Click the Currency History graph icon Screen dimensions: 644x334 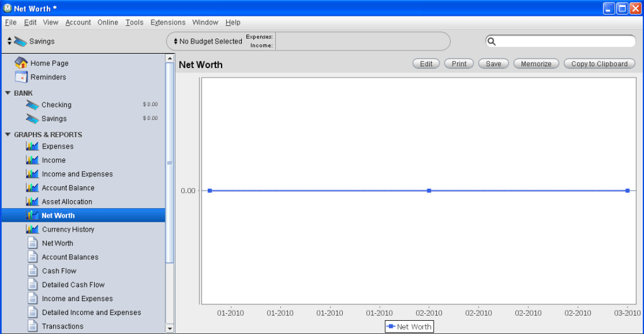(32, 229)
